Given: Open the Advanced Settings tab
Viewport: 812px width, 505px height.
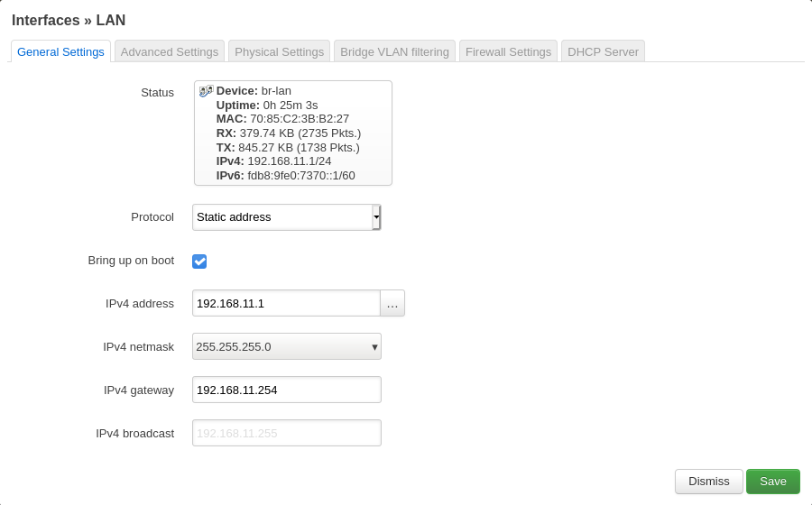Looking at the screenshot, I should click(x=170, y=52).
